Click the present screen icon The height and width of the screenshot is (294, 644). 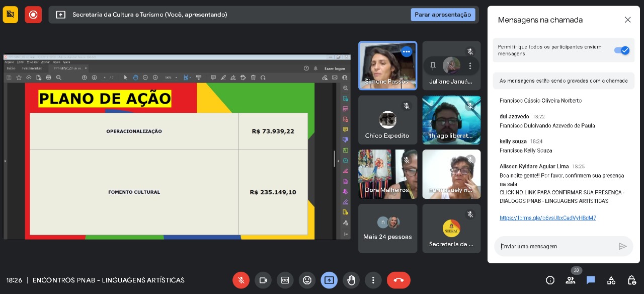coord(330,280)
